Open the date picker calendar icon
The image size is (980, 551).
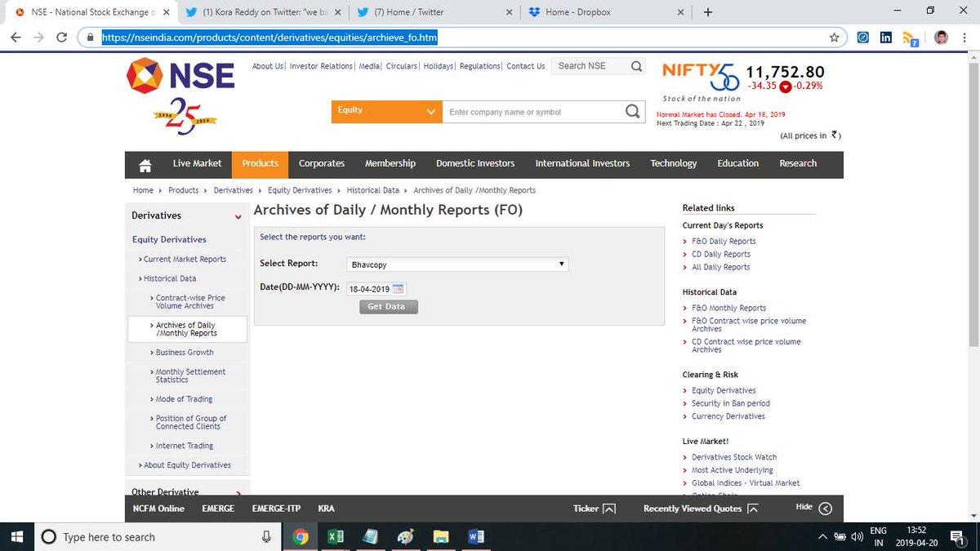pos(398,289)
